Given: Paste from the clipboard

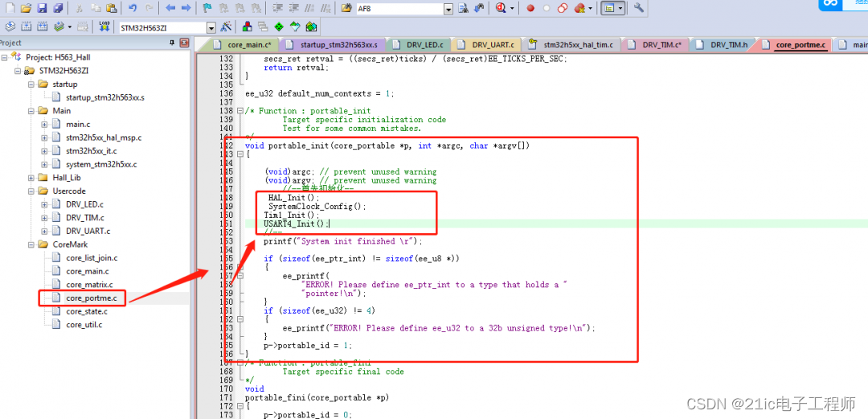Looking at the screenshot, I should [x=111, y=8].
